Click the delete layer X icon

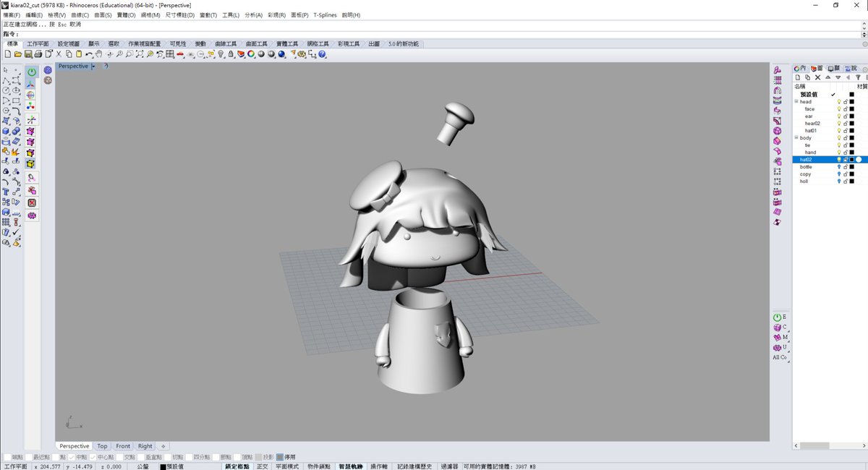(818, 77)
